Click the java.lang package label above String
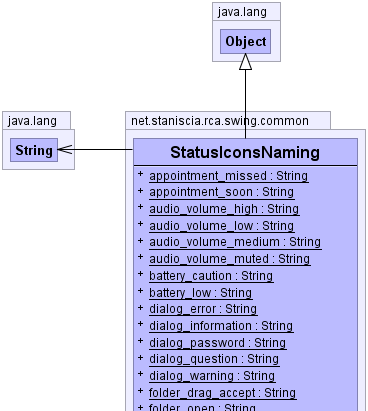The image size is (368, 411). click(x=32, y=121)
